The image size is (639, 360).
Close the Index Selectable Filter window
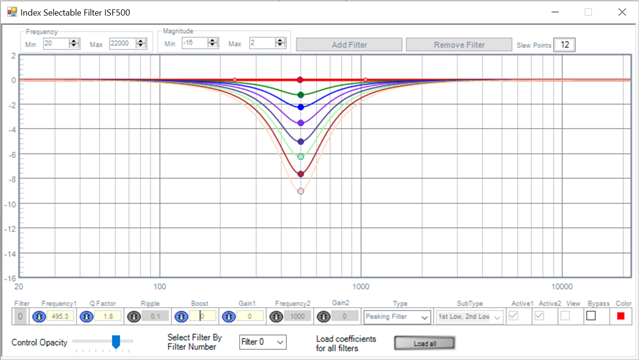pos(622,12)
